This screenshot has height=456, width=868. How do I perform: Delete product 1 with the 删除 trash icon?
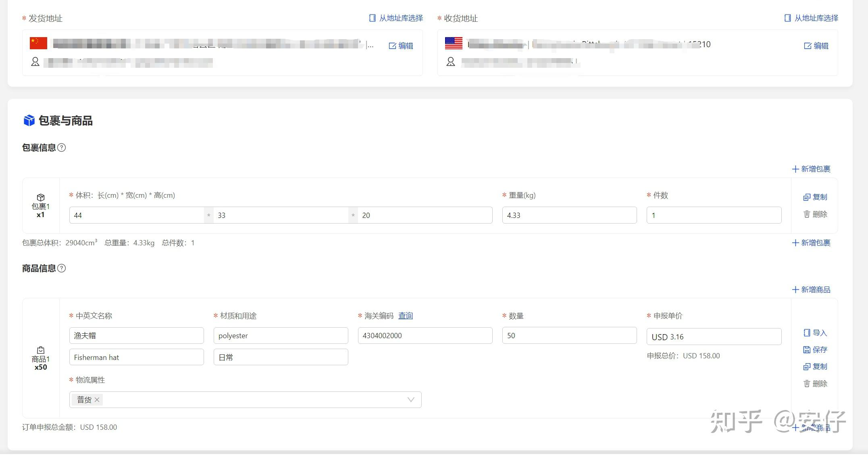pyautogui.click(x=807, y=384)
